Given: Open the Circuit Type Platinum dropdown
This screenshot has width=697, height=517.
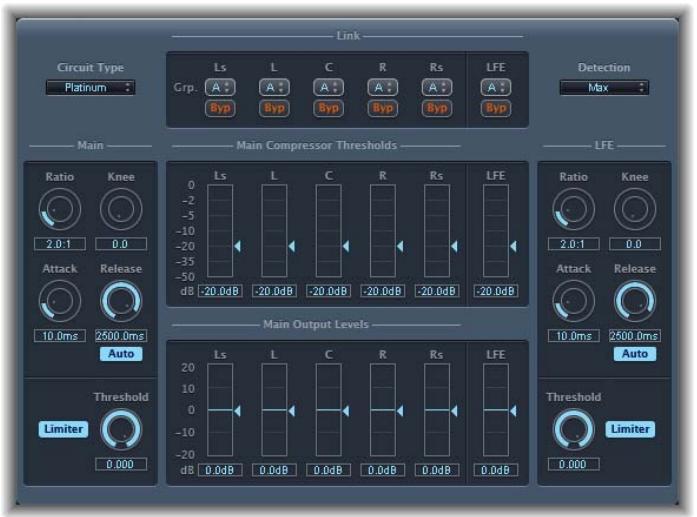Looking at the screenshot, I should point(90,88).
